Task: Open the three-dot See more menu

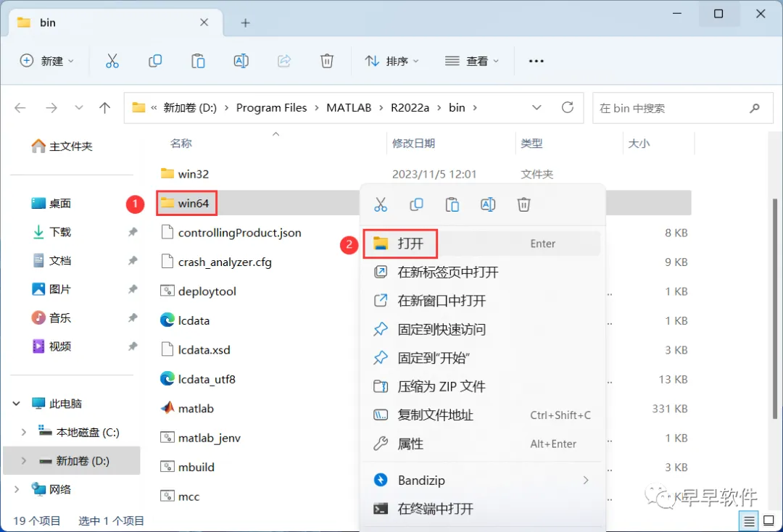Action: (x=536, y=61)
